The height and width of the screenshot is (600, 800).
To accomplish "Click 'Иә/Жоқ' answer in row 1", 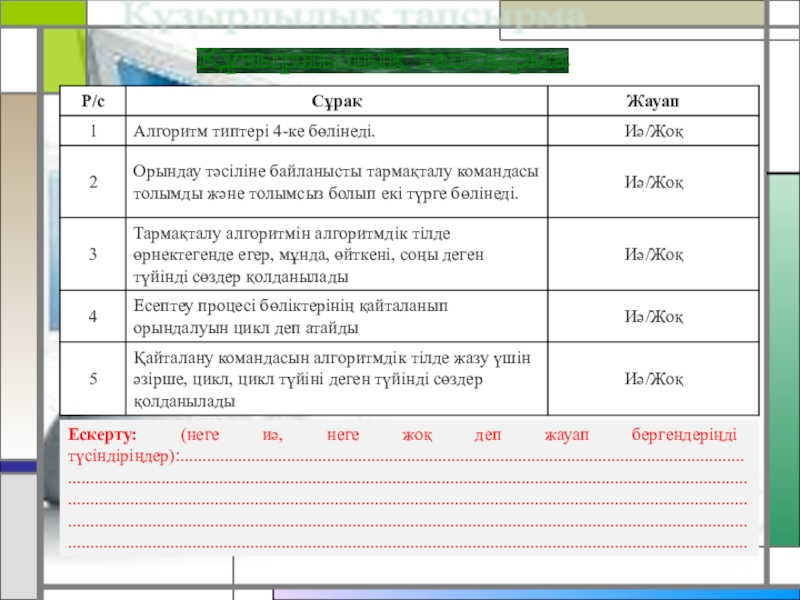I will [x=654, y=132].
